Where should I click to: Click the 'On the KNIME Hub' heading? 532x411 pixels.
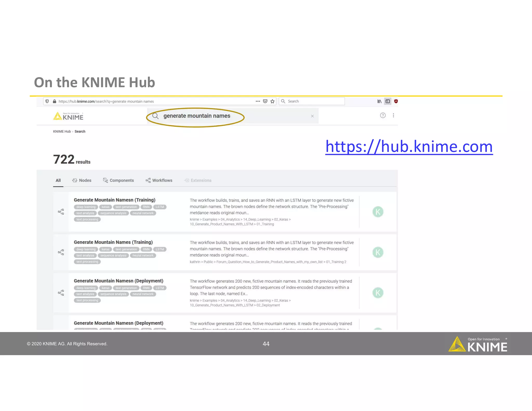coord(95,83)
